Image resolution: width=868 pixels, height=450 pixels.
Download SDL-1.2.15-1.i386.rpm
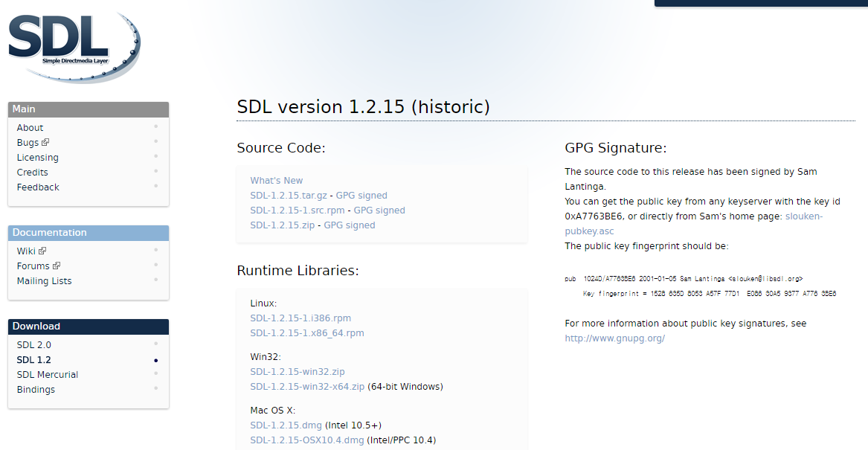coord(300,318)
